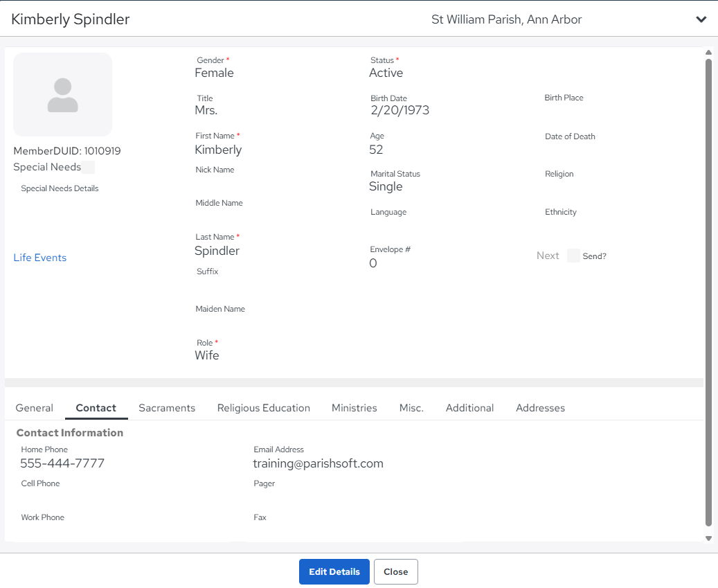
Task: Toggle the Special Needs checkbox
Action: point(89,167)
